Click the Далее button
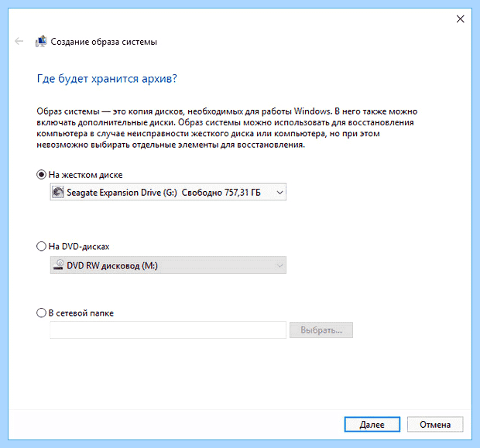 pos(372,425)
